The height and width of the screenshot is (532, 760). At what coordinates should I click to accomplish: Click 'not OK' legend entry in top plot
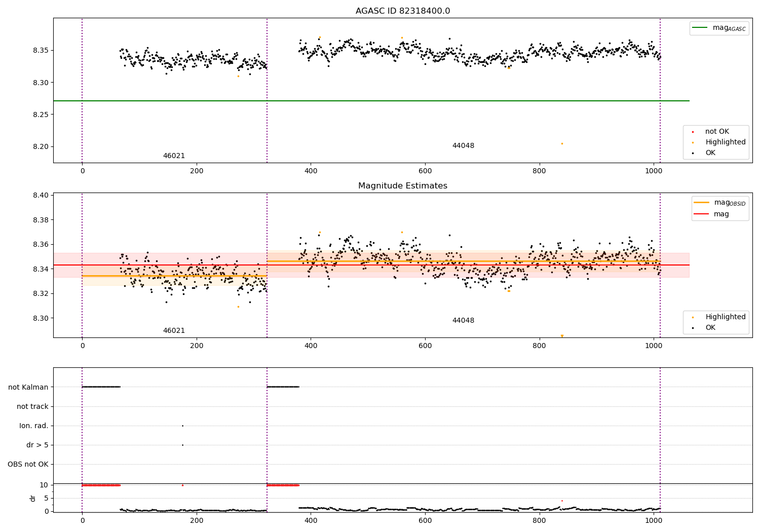coord(716,131)
